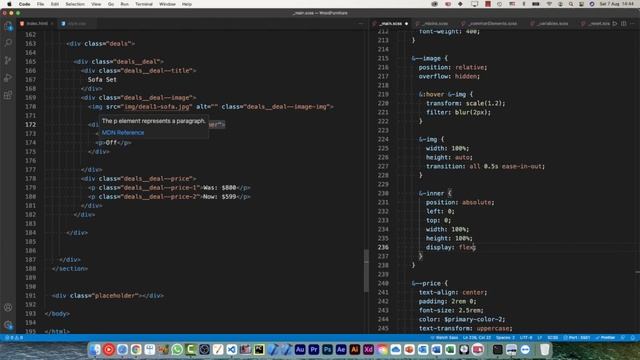Screen dimensions: 640x360
Task: Open Adobe Illustrator from the Dock
Action: 355,349
